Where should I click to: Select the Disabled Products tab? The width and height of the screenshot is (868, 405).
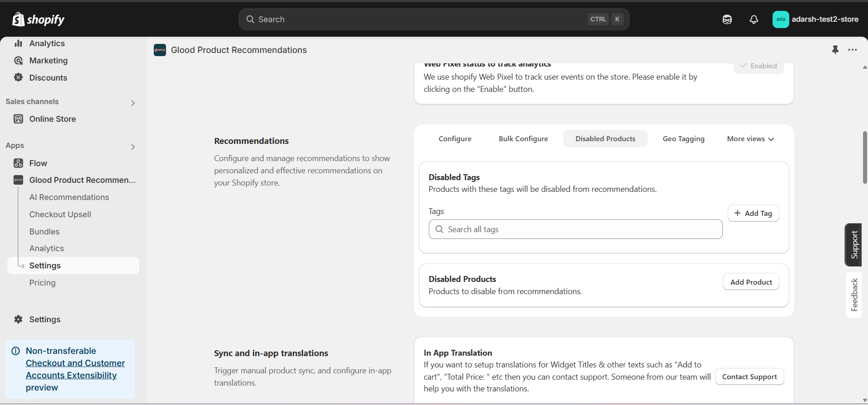coord(605,139)
